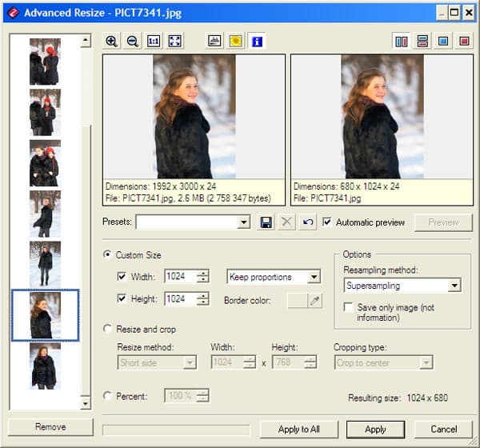The height and width of the screenshot is (448, 480).
Task: Click the Custom Size Height input field
Action: coord(181,298)
